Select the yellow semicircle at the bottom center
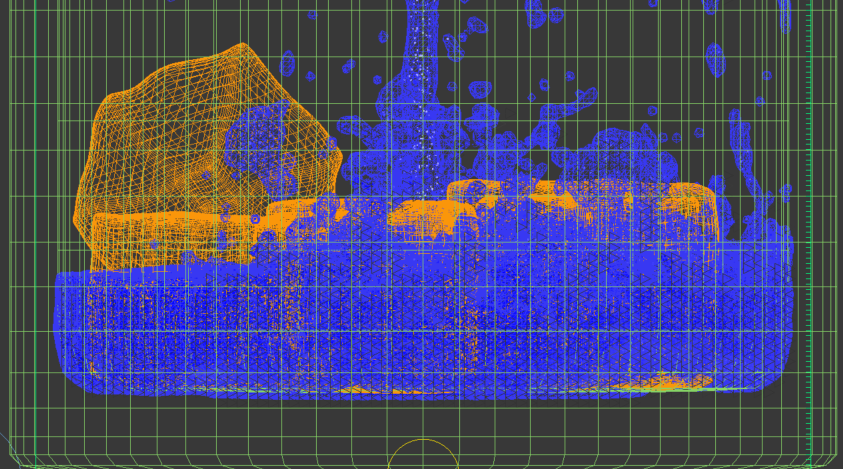Screen dimensions: 843x469 (423, 453)
